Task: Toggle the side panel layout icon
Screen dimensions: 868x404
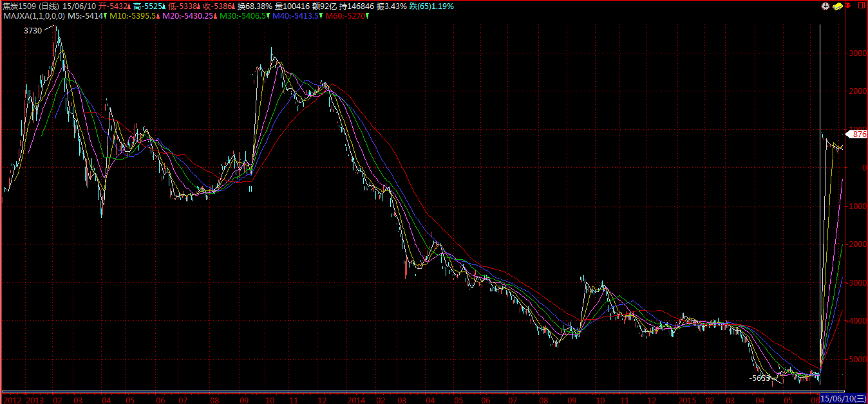Action: [862, 6]
